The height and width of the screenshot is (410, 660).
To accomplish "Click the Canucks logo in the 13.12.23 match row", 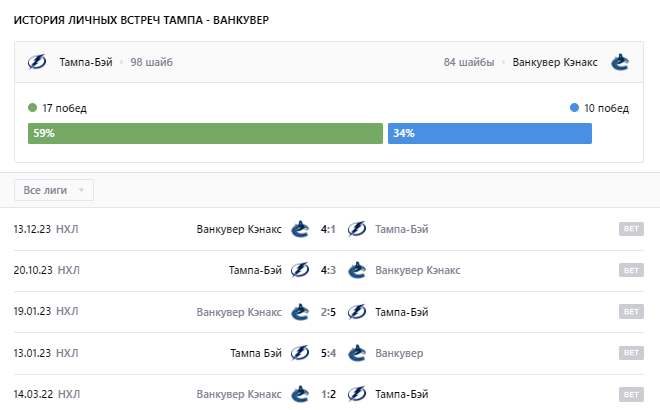I will tap(300, 229).
